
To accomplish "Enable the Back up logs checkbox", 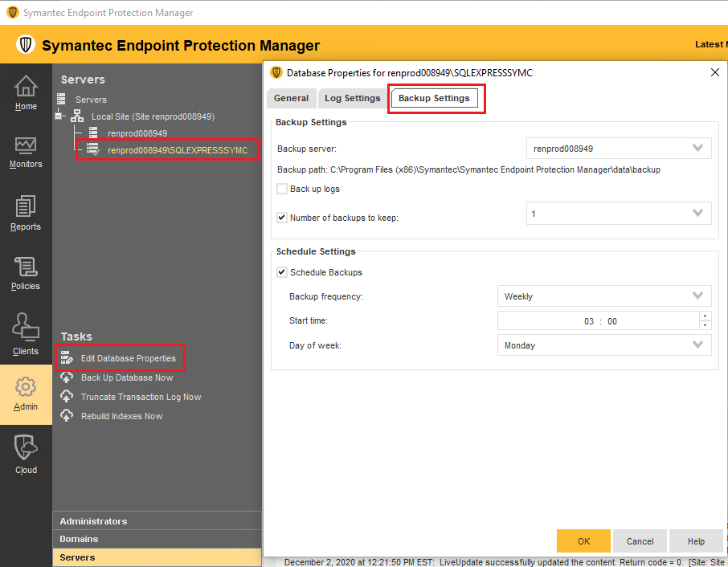I will (282, 189).
